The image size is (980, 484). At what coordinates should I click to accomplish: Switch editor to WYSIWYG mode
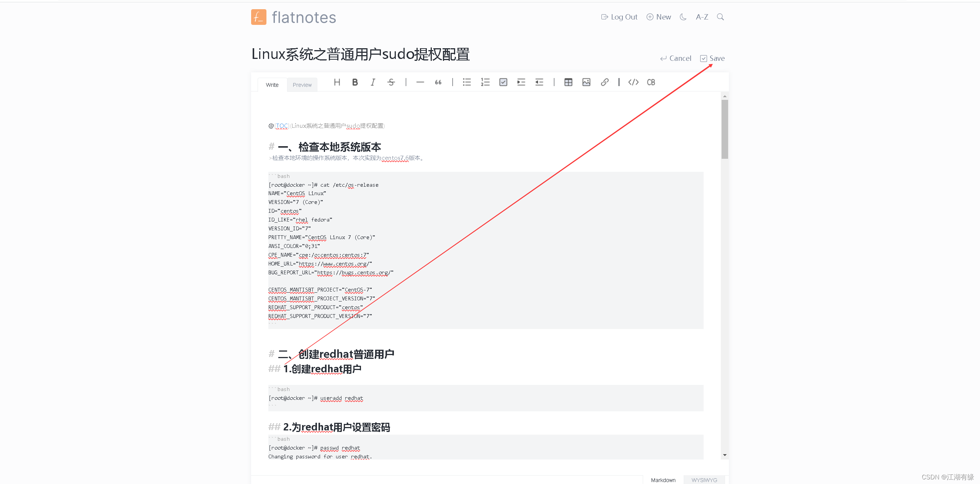[704, 480]
